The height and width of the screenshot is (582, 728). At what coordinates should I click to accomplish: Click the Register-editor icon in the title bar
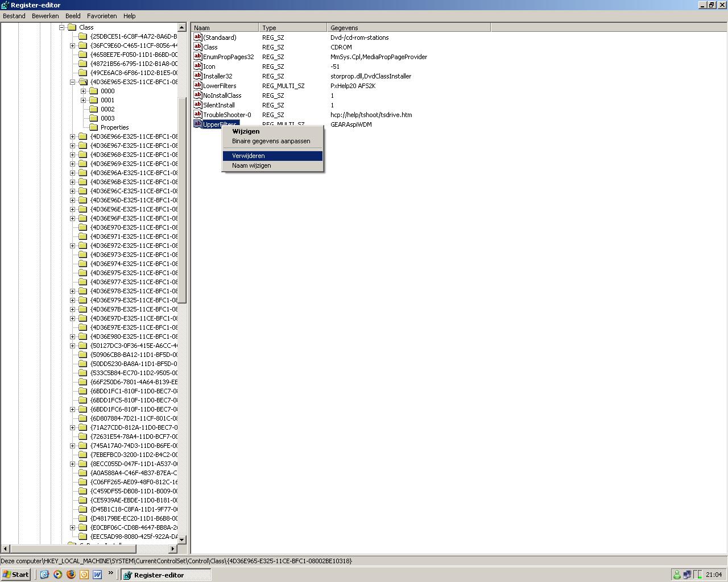click(x=5, y=5)
